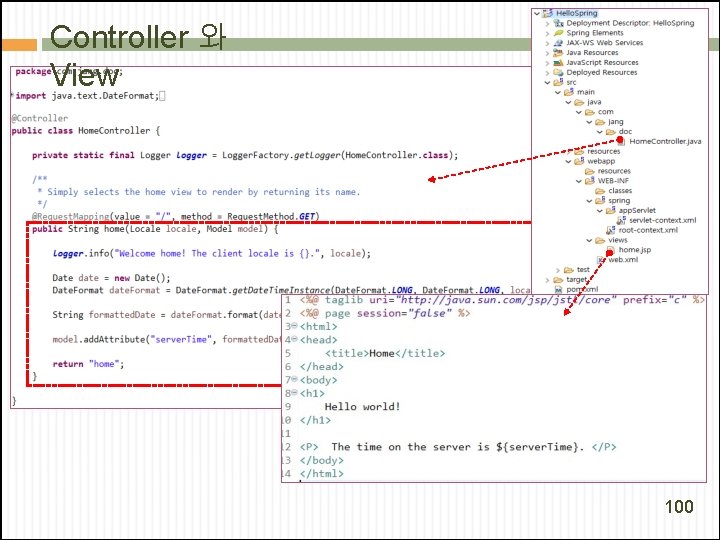Image resolution: width=720 pixels, height=540 pixels.
Task: Click the src folder icon
Action: pyautogui.click(x=558, y=82)
